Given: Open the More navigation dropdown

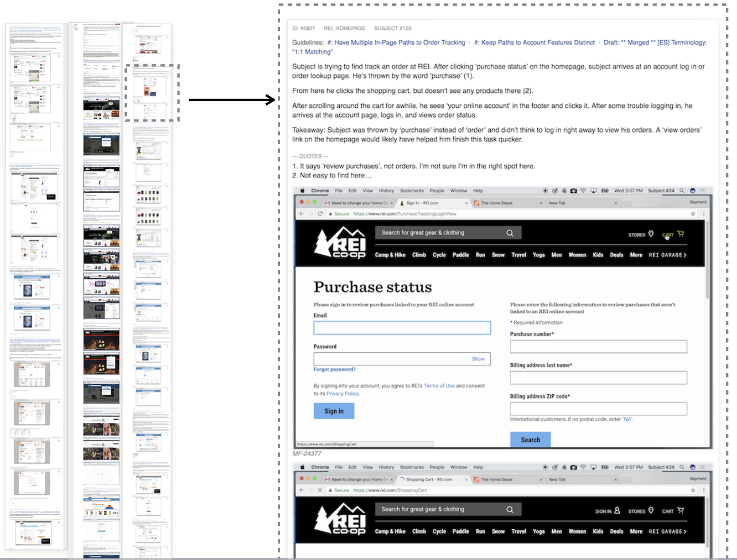Looking at the screenshot, I should click(635, 254).
